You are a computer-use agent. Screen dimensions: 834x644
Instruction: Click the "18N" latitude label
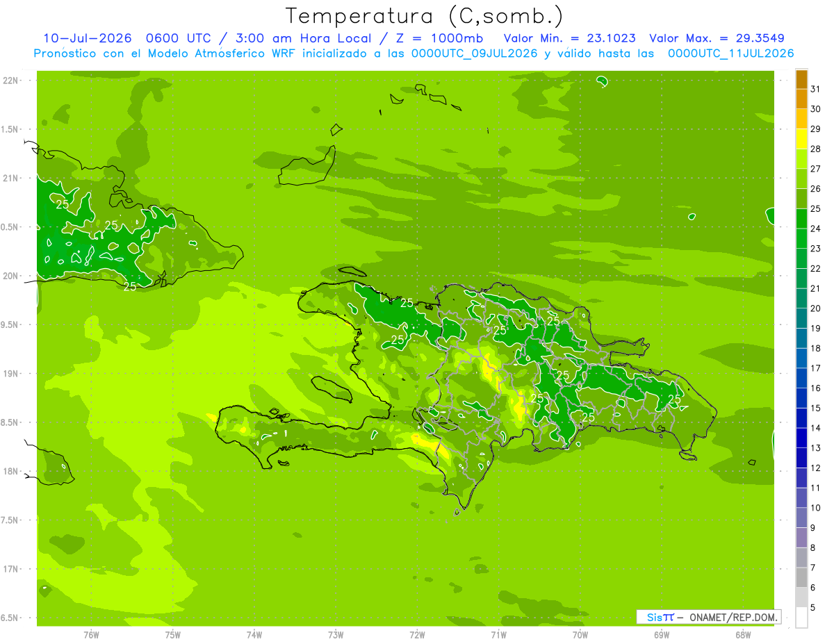click(x=12, y=471)
